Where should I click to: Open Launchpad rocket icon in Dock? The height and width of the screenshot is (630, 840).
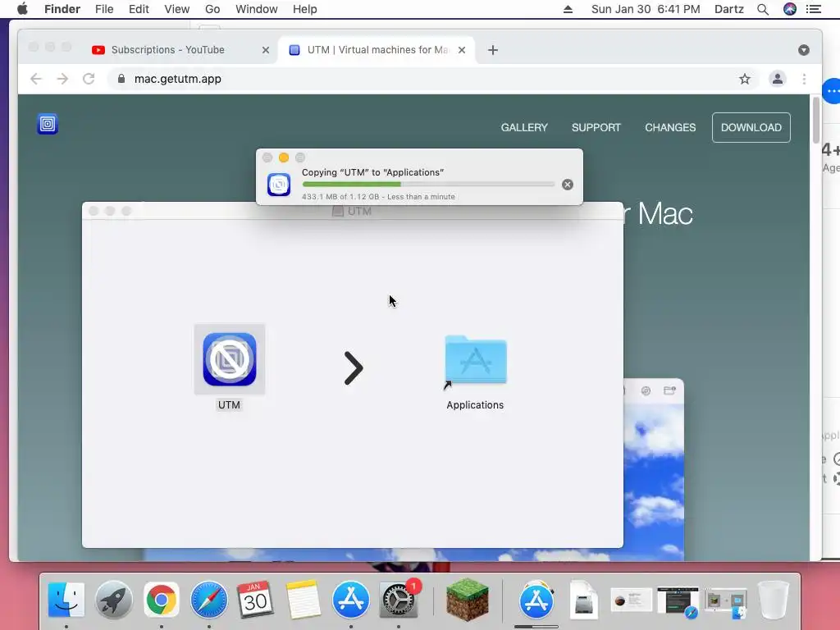pos(113,600)
